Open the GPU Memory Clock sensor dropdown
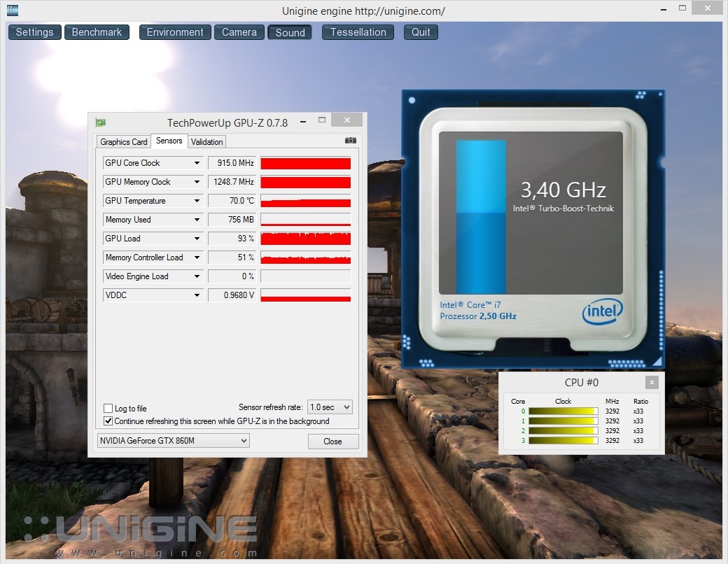728x564 pixels. (197, 182)
